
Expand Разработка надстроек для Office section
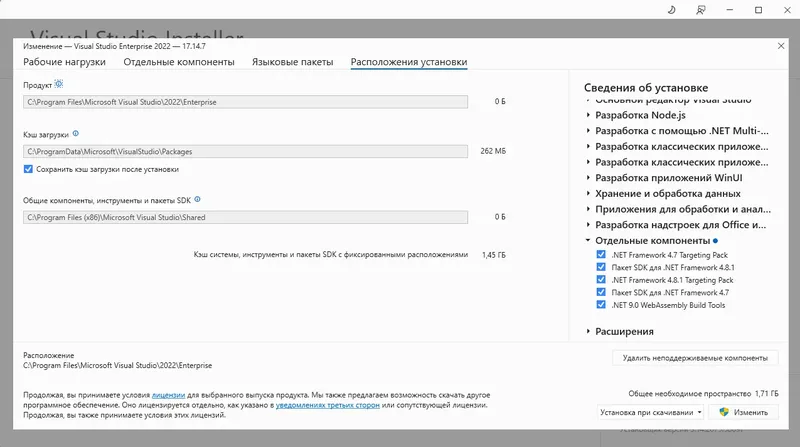point(588,225)
